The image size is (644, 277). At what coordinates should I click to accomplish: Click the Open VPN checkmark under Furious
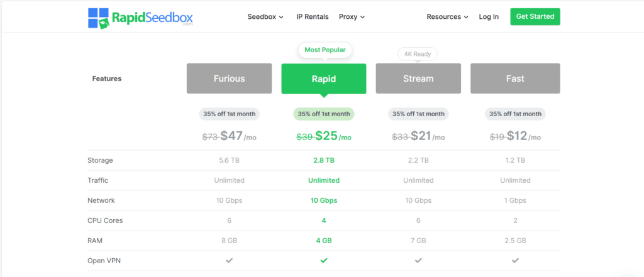pos(229,261)
